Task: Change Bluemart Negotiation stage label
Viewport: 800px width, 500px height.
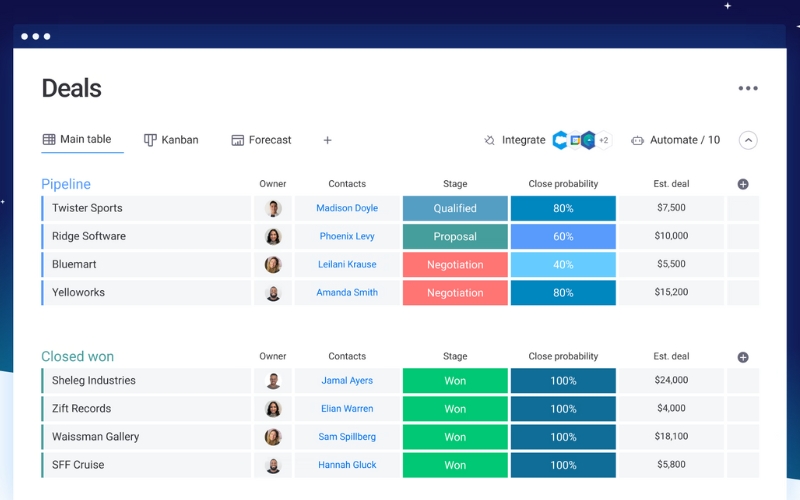Action: (455, 265)
